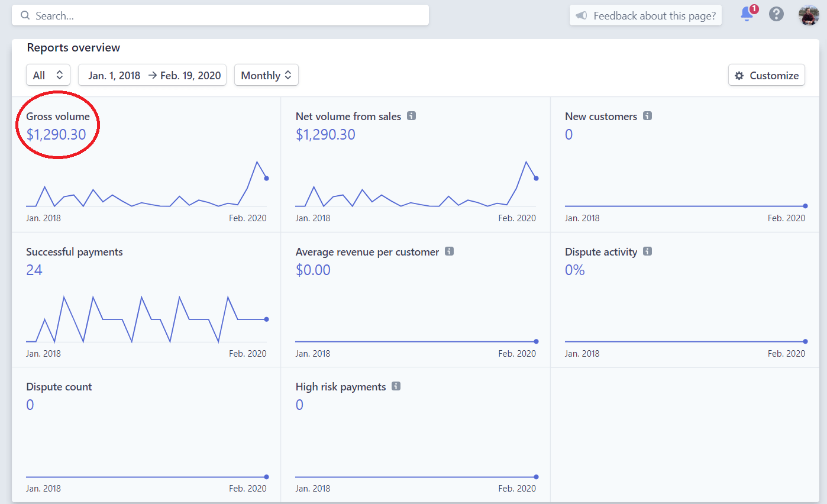Click info icon next to Dispute activity
Screen dimensions: 827x504
pyautogui.click(x=647, y=251)
